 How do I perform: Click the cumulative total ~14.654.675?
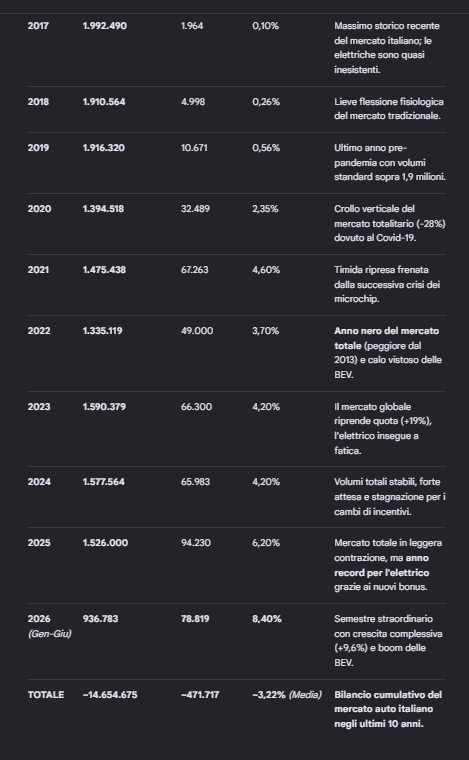[x=110, y=695]
